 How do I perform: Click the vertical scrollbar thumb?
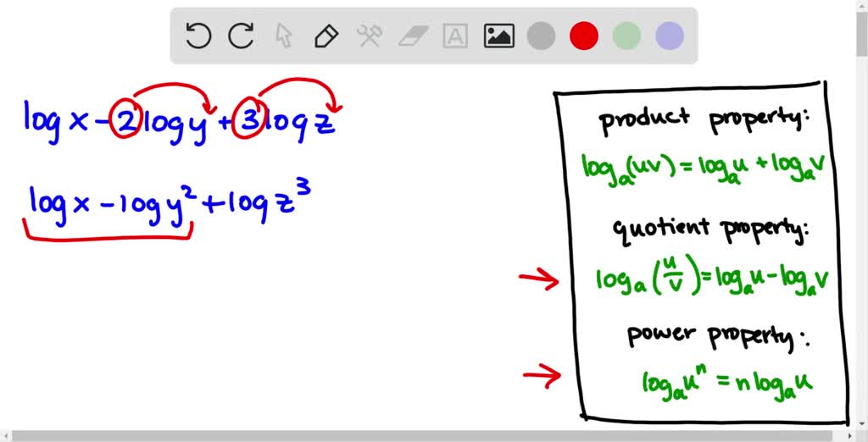(862, 33)
